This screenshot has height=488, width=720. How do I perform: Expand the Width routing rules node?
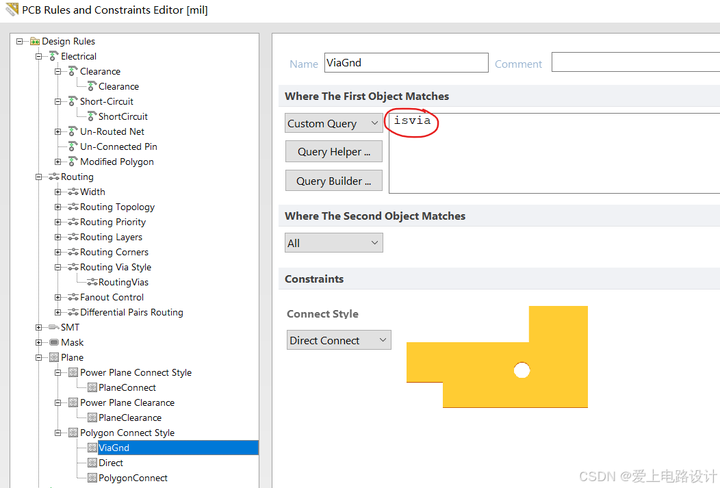58,192
